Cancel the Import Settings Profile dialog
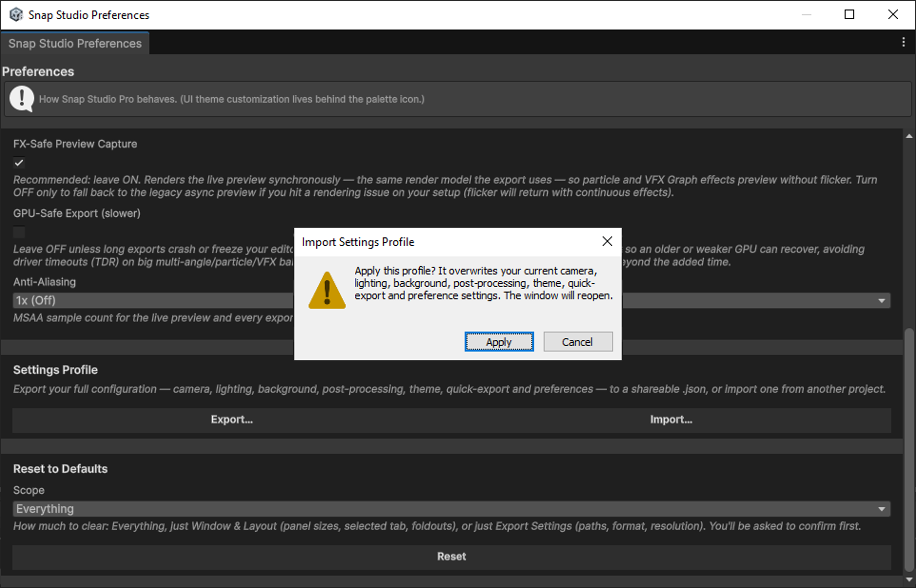This screenshot has width=916, height=588. (x=578, y=342)
